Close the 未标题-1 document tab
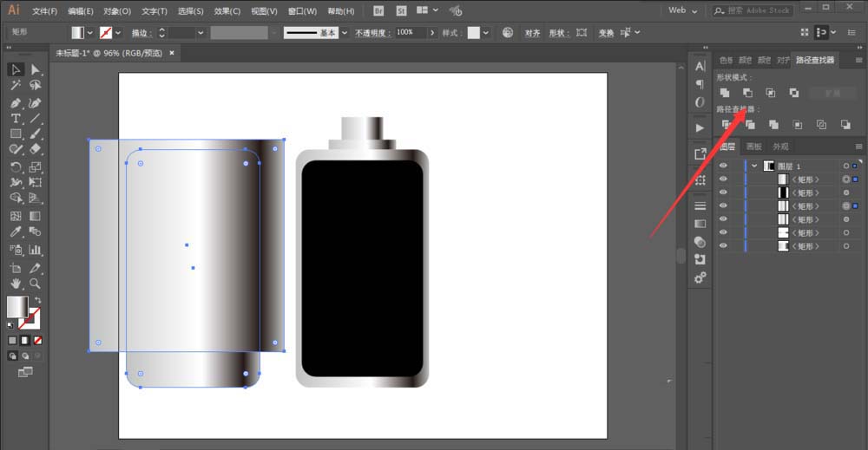Viewport: 868px width, 450px height. pos(172,53)
